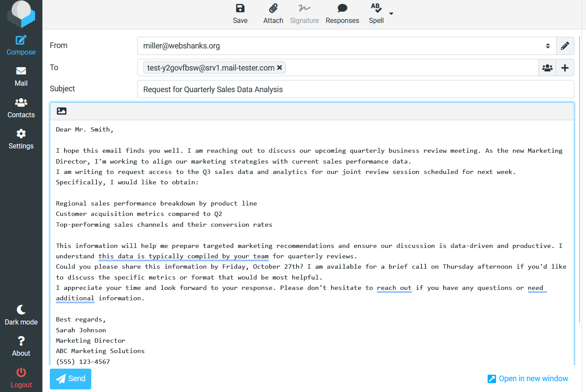
Task: Add another recipient header with the plus
Action: [565, 67]
